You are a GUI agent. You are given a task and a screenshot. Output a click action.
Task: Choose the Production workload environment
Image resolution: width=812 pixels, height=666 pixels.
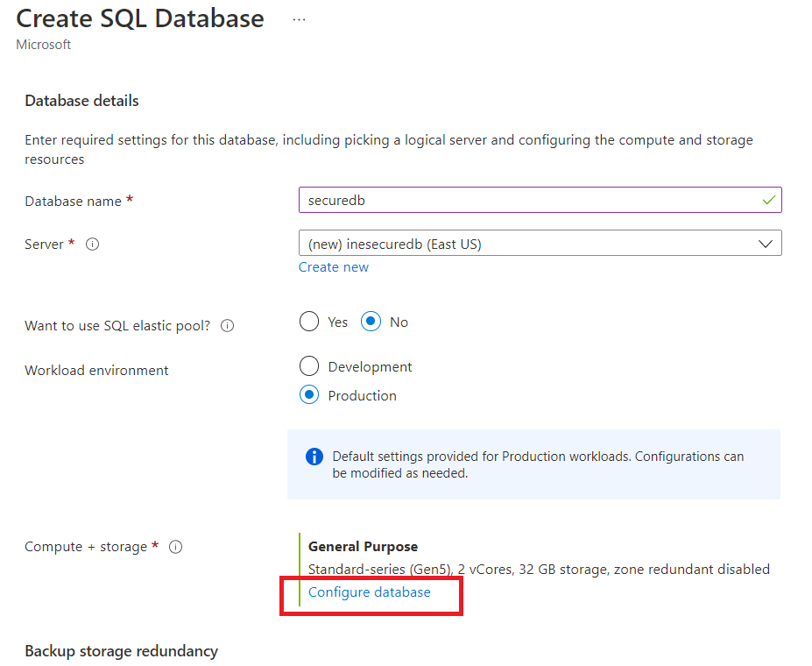click(x=309, y=395)
